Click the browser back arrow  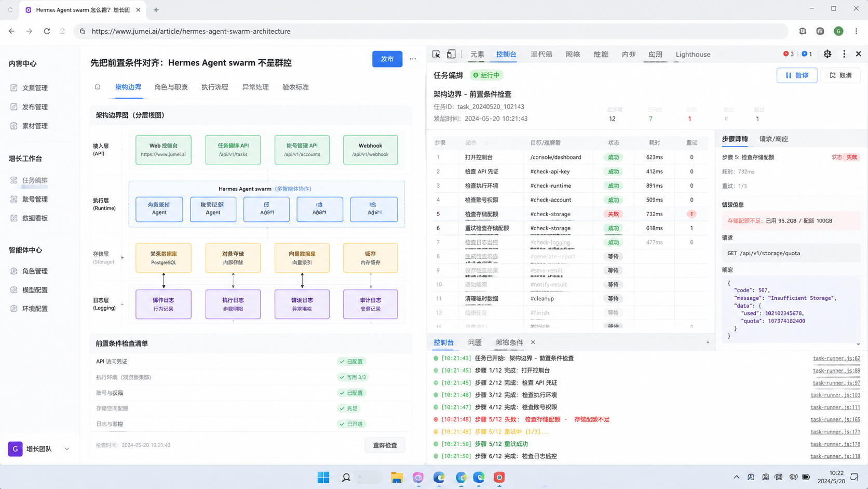[11, 31]
